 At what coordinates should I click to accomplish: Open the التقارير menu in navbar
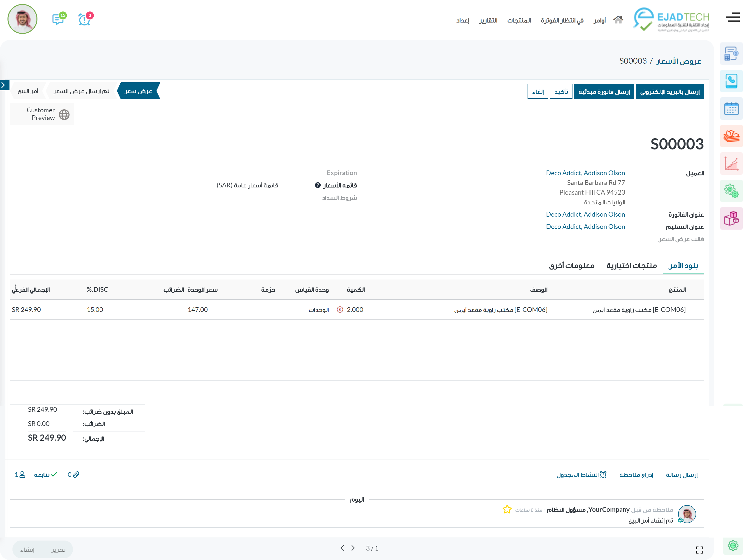pos(488,21)
